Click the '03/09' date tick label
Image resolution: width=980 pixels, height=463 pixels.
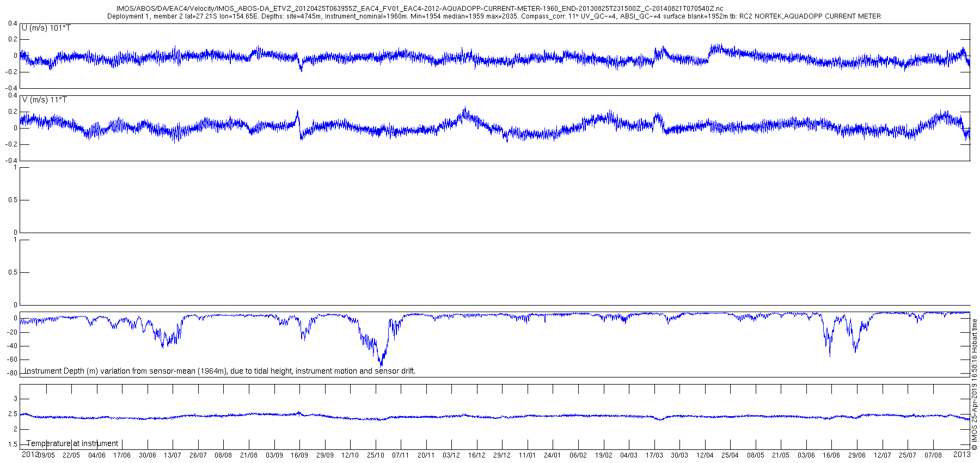pyautogui.click(x=274, y=455)
